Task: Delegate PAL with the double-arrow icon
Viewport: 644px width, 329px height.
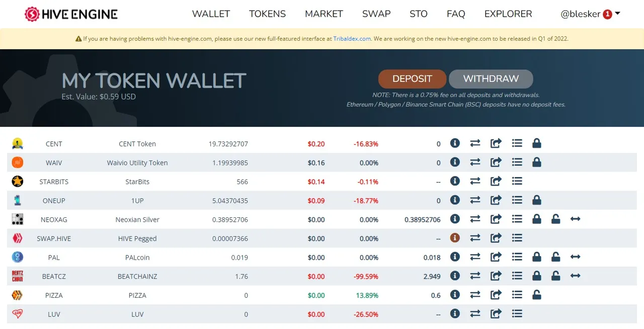Action: pyautogui.click(x=576, y=257)
